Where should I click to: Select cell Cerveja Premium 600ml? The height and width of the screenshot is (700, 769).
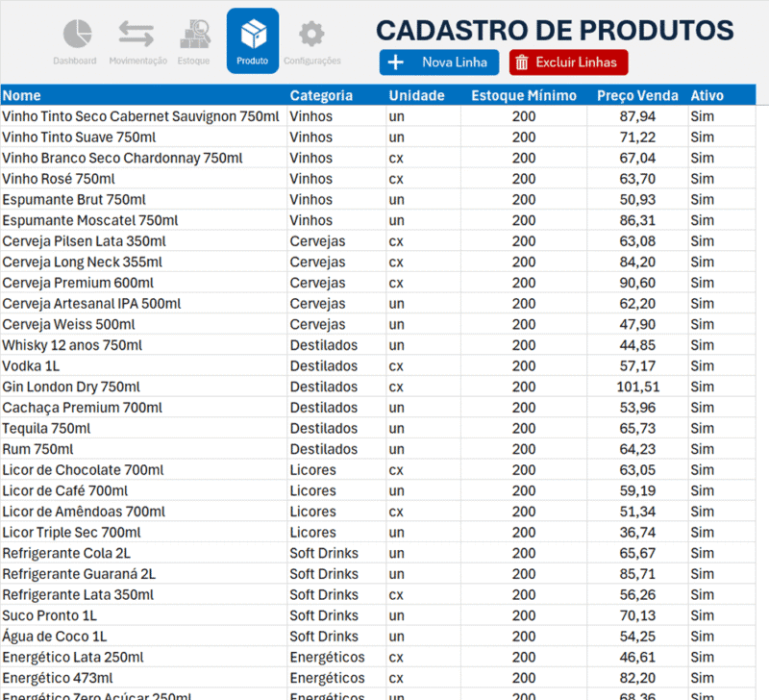[143, 283]
